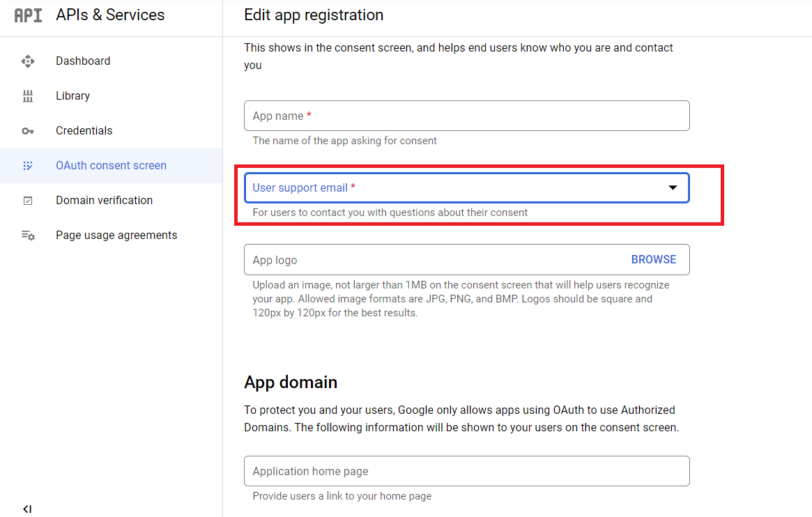This screenshot has height=517, width=812.
Task: Focus the App name input field
Action: click(466, 116)
